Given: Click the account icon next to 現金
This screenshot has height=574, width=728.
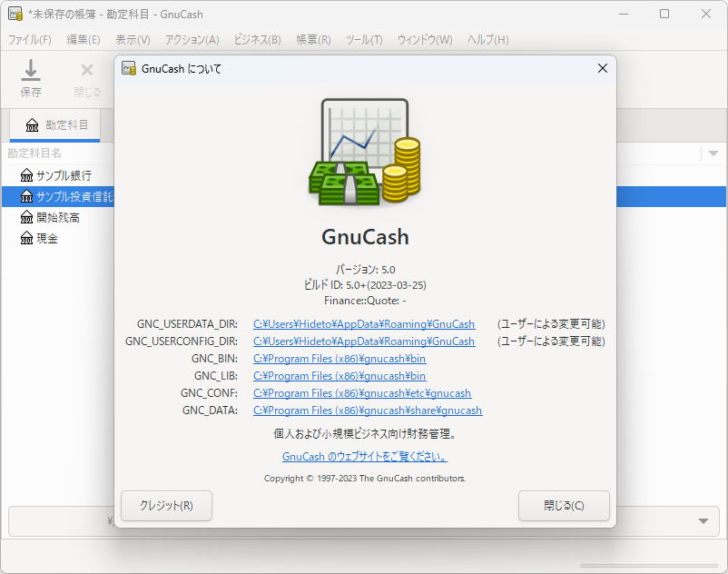Looking at the screenshot, I should click(26, 238).
